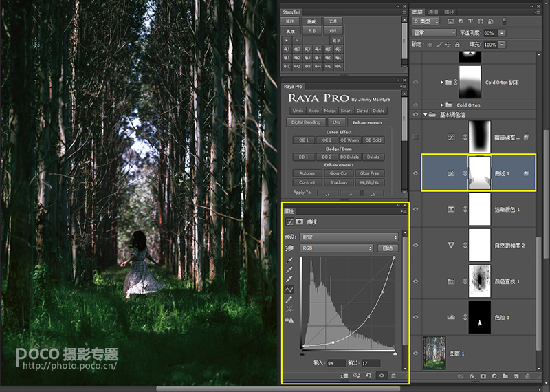Hide the 图层 1 layer
This screenshot has width=550, height=392.
[x=416, y=353]
